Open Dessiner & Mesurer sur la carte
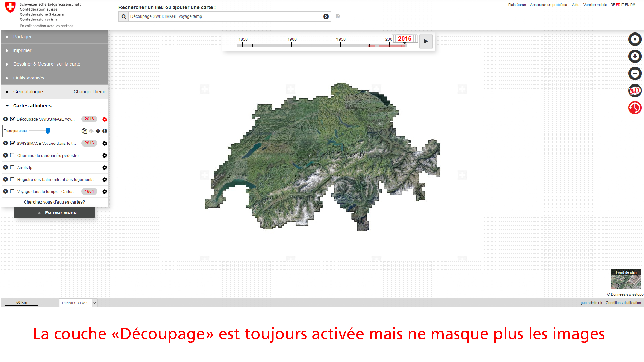Viewport: 644px width, 362px height. pos(47,64)
